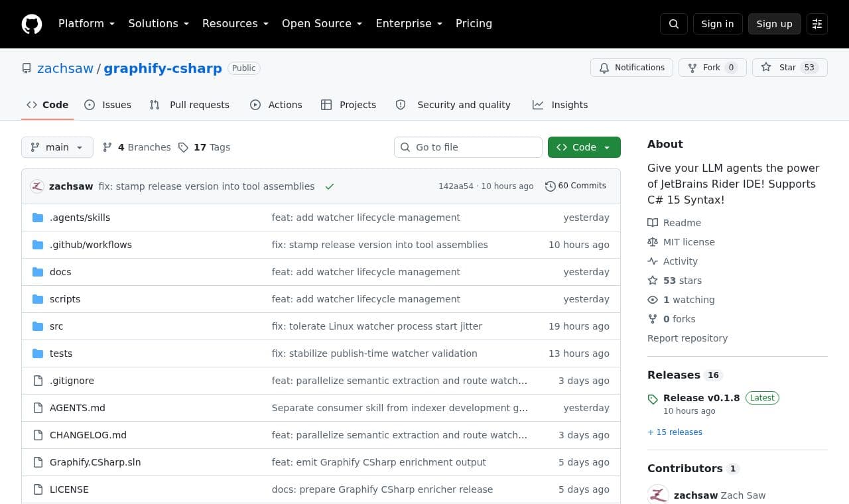This screenshot has height=504, width=849.
Task: Open the search magnifier icon
Action: click(x=674, y=24)
